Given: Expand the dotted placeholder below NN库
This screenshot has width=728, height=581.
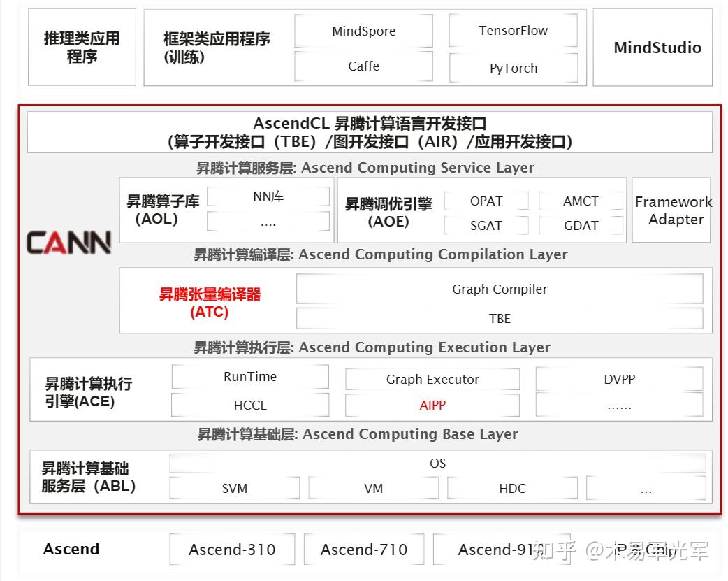Looking at the screenshot, I should coord(268,222).
